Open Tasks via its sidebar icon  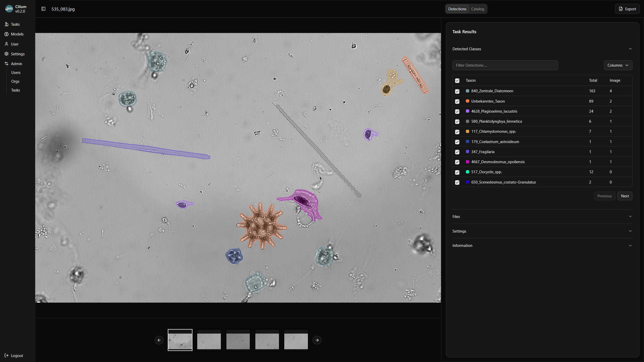click(7, 24)
